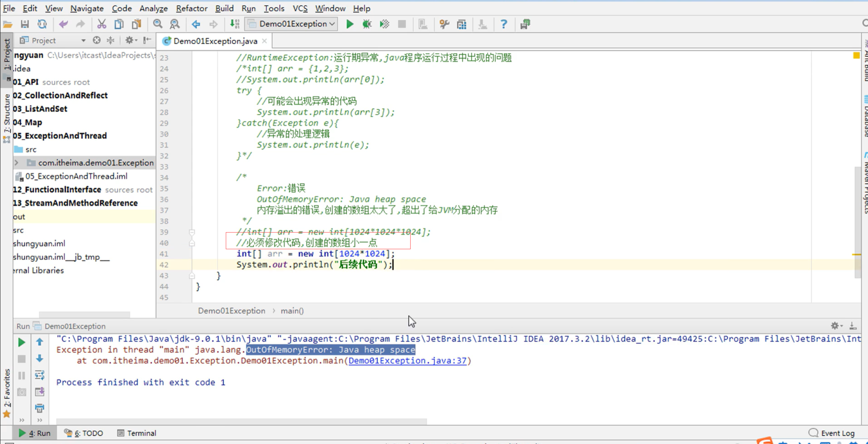This screenshot has height=444, width=868.
Task: Click the editor vertical scrollbar
Action: (x=857, y=221)
